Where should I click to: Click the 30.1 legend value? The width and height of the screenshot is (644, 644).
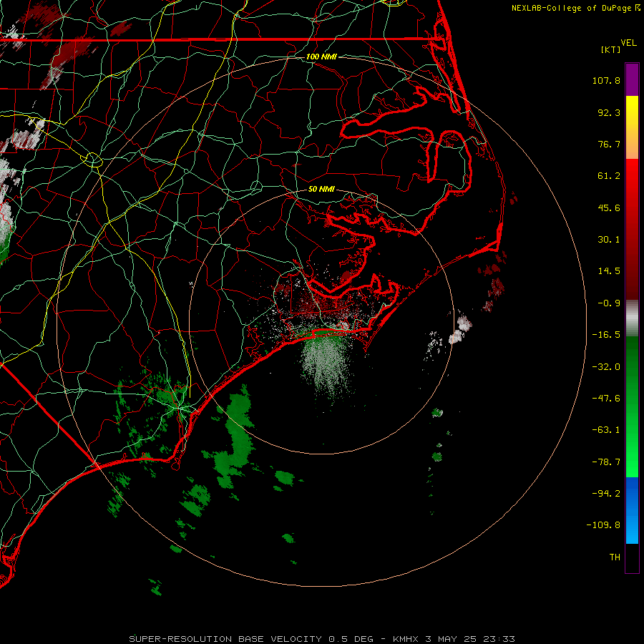[609, 240]
